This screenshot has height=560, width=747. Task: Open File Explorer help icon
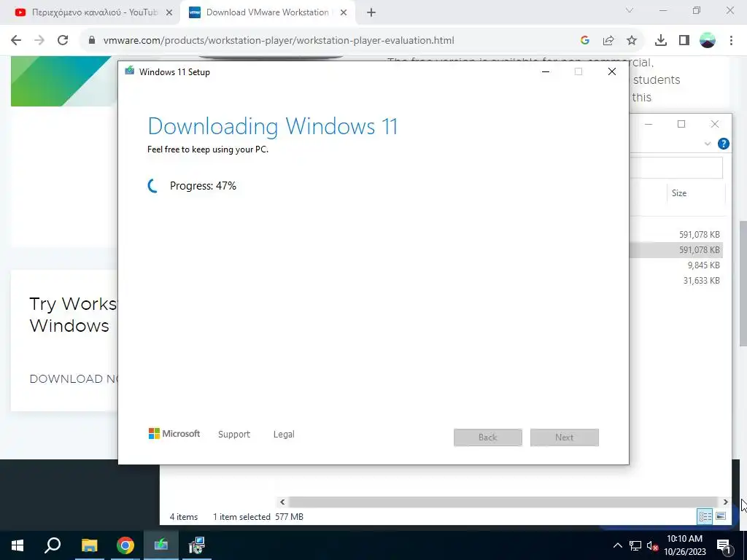[723, 144]
